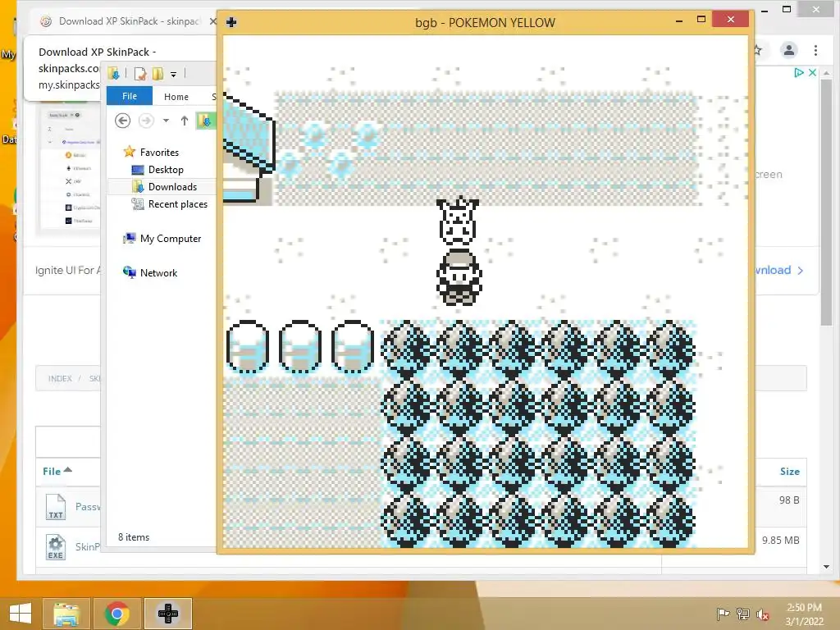This screenshot has height=630, width=840.
Task: Click the Download XP SkinPack Chrome tab
Action: [x=129, y=21]
